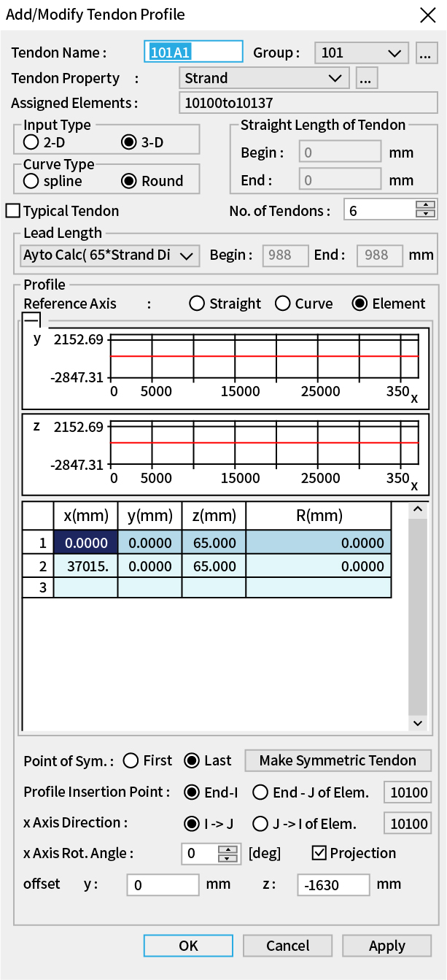This screenshot has width=447, height=980.
Task: Click the profile table scroll down arrow
Action: pos(418,722)
